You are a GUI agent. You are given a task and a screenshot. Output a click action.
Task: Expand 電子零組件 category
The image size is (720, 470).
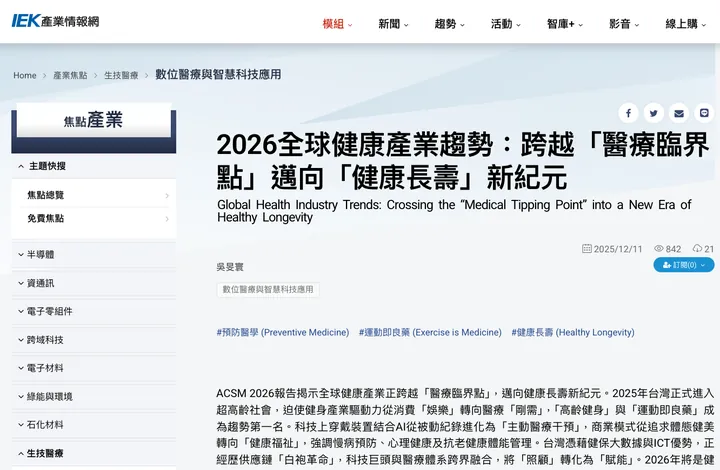coord(94,312)
